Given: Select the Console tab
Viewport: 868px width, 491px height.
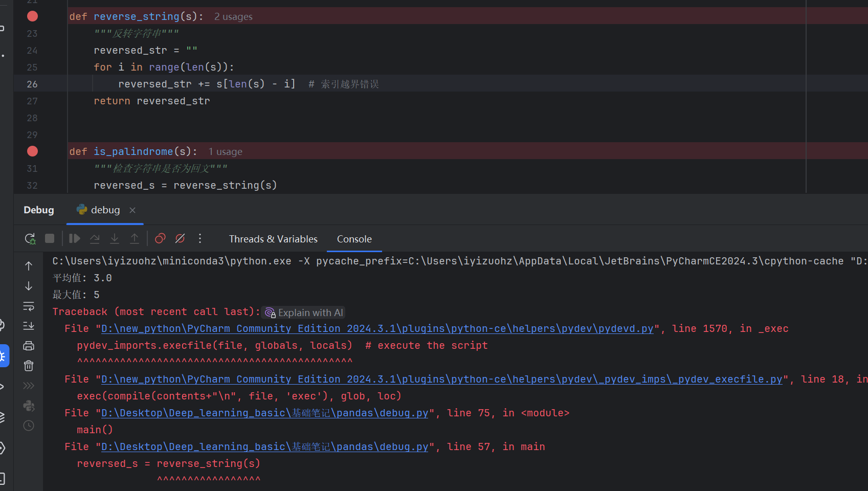Looking at the screenshot, I should coord(354,239).
